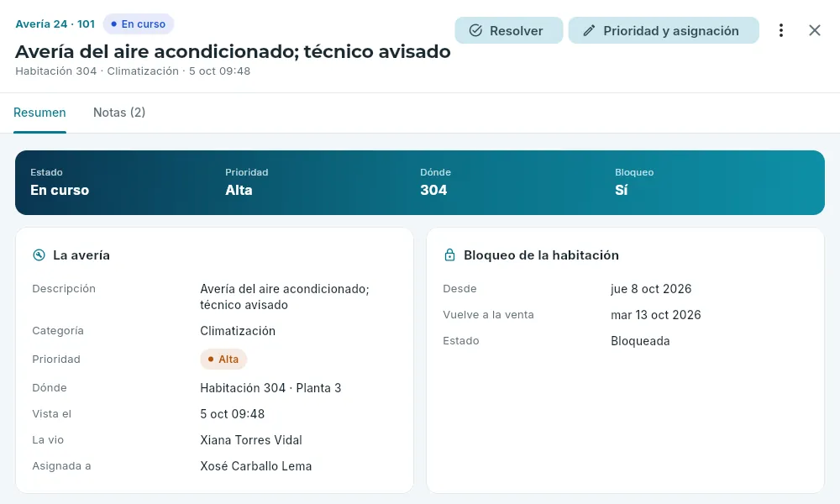Screen dimensions: 840x504
Task: Click Bloqueo Sí in the summary banner
Action: pyautogui.click(x=634, y=182)
